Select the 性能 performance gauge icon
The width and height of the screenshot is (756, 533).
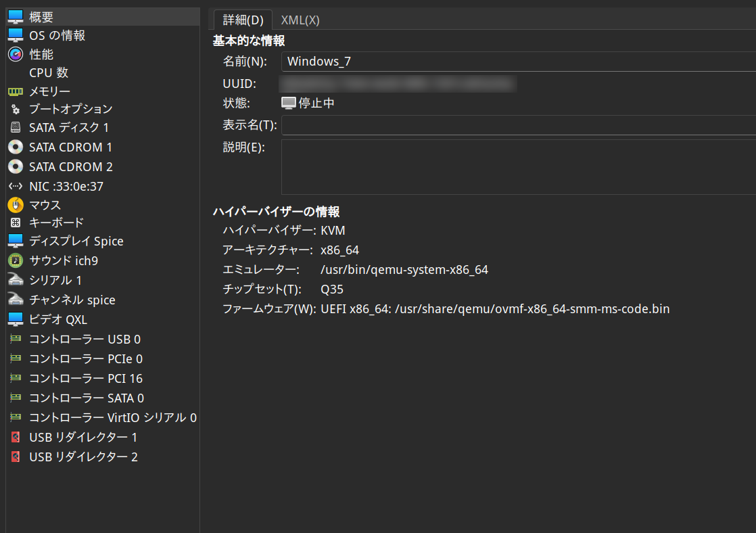coord(16,54)
